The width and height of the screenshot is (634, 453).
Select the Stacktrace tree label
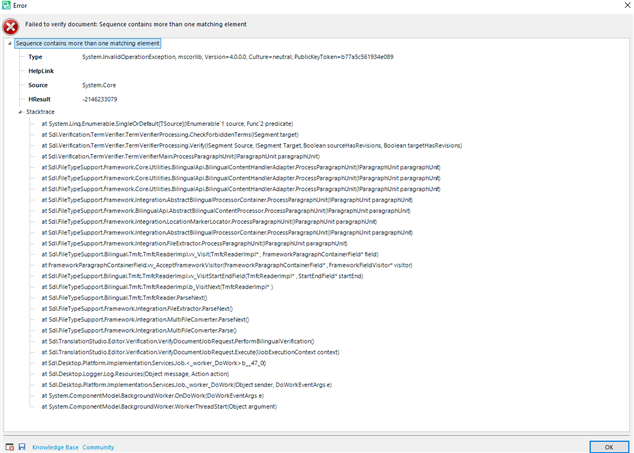(40, 112)
